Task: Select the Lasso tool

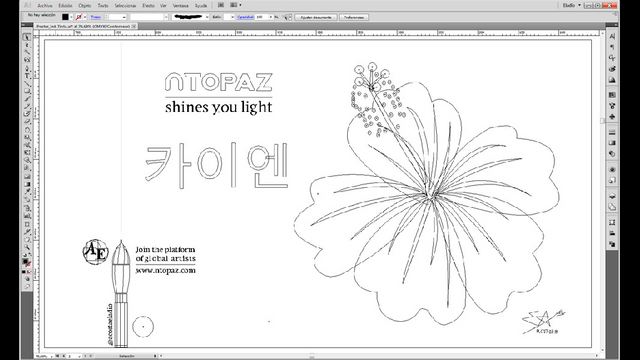Action: point(27,60)
